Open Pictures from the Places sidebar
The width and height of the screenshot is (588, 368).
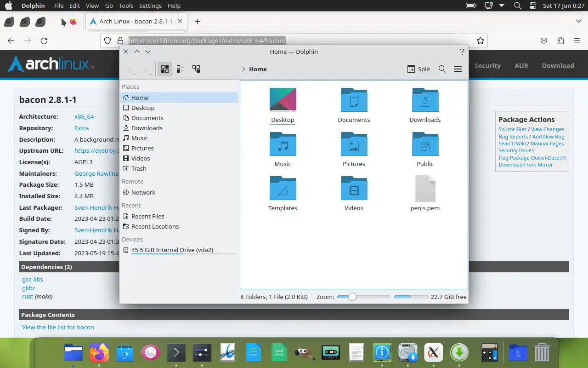tap(179, 148)
